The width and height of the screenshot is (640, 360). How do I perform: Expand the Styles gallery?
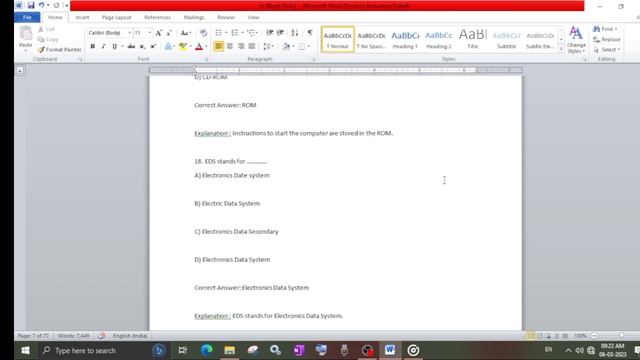coord(561,49)
